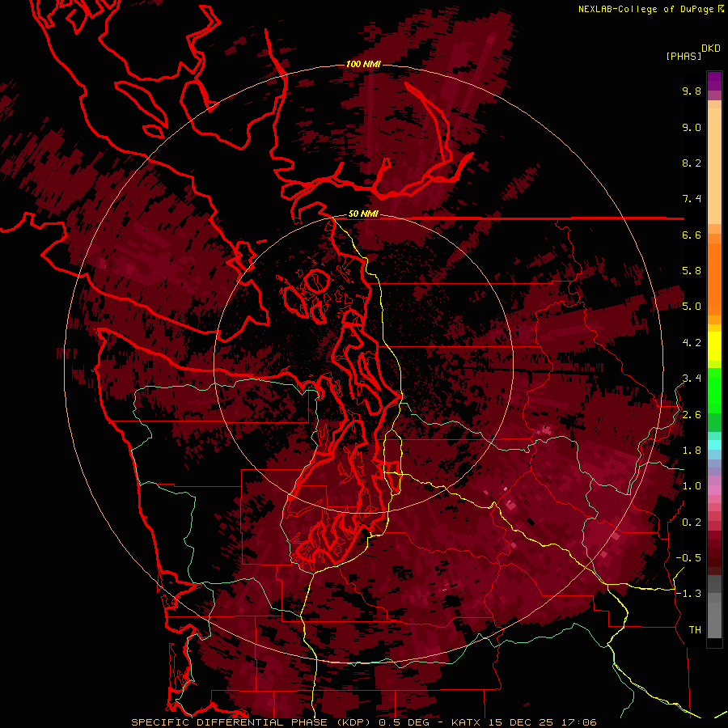Screen dimensions: 728x728
Task: Click the -0.5 legend value
Action: click(x=688, y=558)
